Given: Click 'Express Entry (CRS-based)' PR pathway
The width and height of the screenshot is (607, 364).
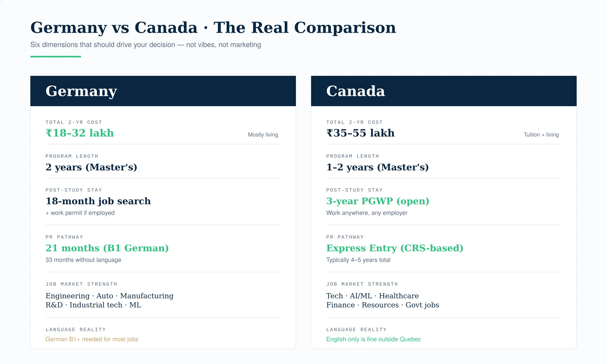Looking at the screenshot, I should tap(395, 248).
